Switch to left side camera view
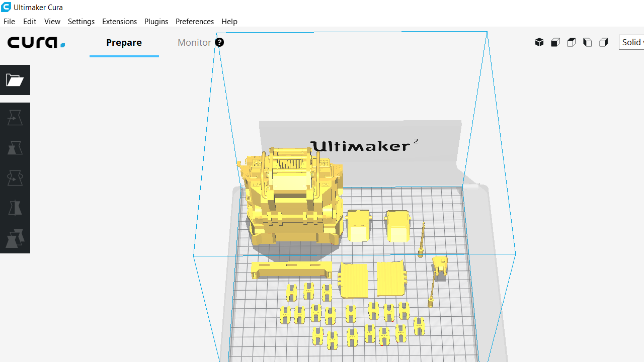The image size is (644, 362). click(588, 42)
